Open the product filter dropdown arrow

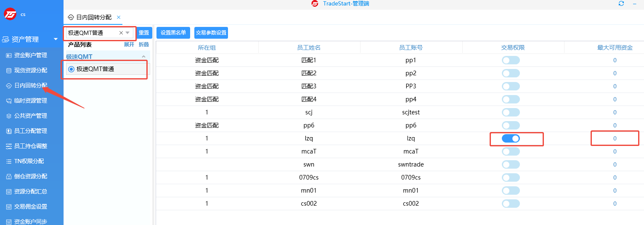tap(127, 33)
